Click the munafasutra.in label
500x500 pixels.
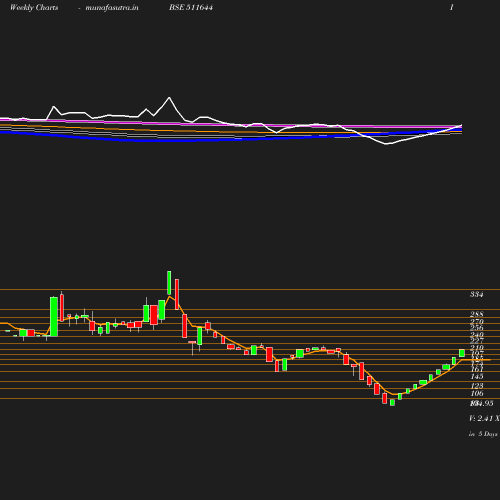point(112,7)
